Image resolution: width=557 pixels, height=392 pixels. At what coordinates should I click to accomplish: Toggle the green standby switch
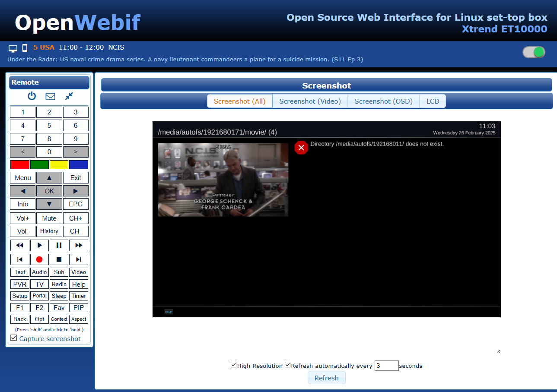(534, 52)
